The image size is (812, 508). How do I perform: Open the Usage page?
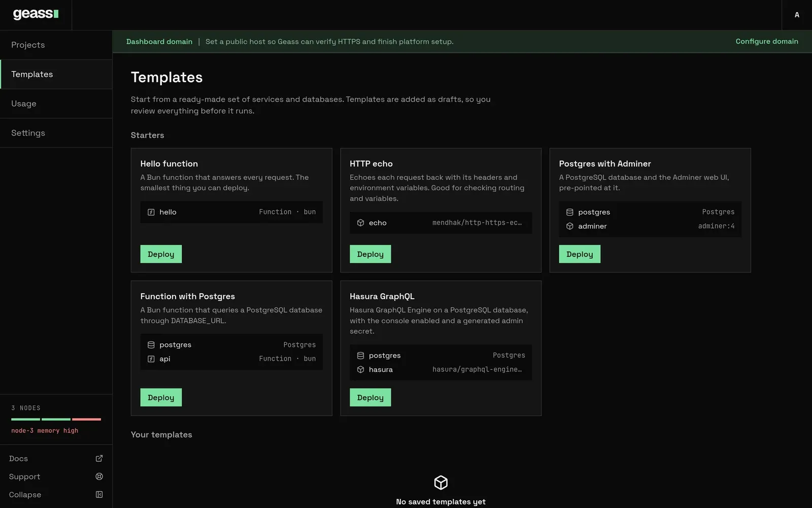(x=56, y=104)
